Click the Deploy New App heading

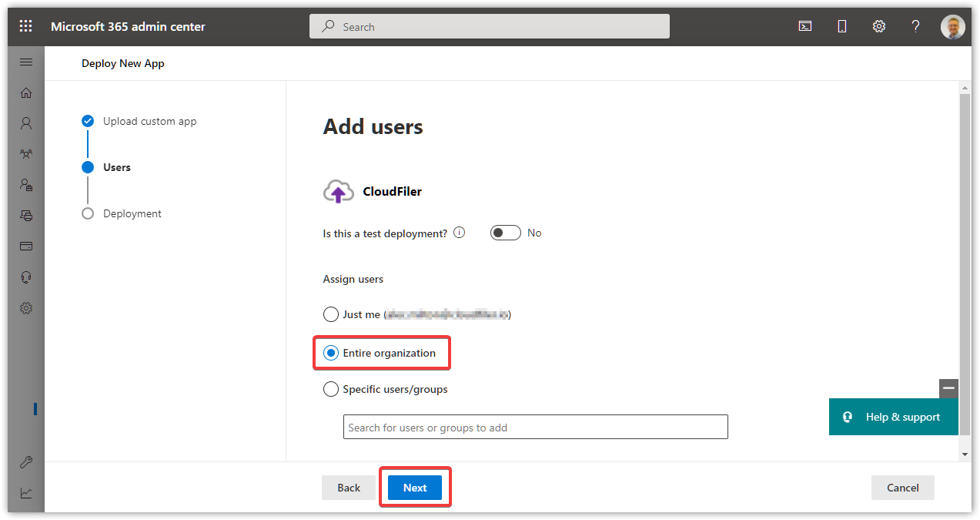(123, 63)
